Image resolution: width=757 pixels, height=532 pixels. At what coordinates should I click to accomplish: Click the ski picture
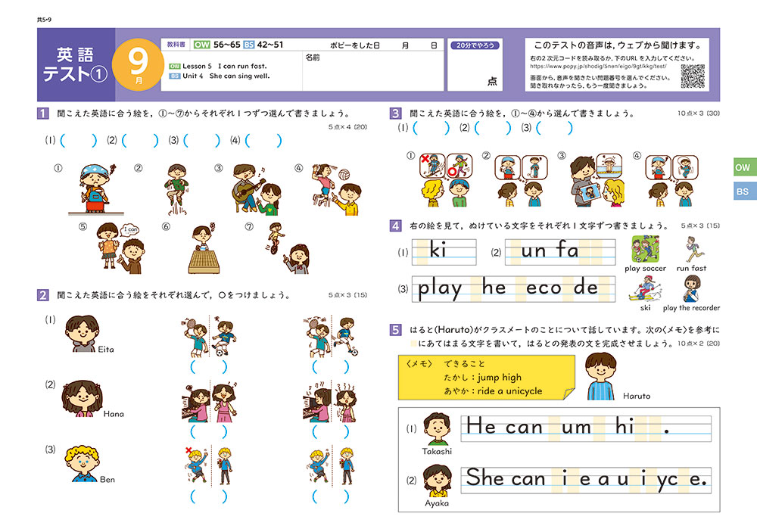point(645,288)
